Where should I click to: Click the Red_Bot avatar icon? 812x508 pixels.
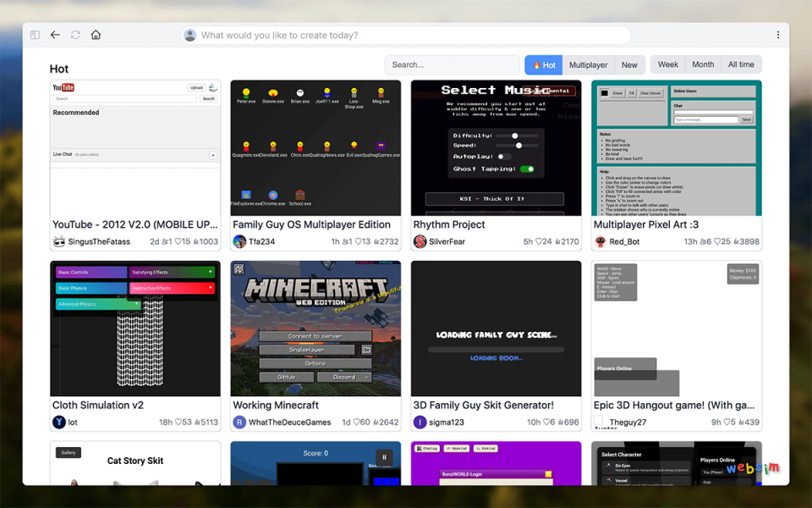(x=601, y=241)
